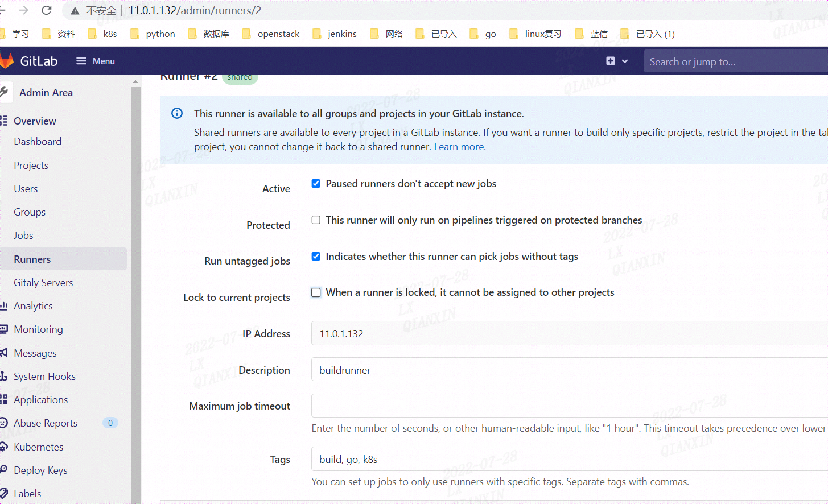828x504 pixels.
Task: Enable the Protected runner checkbox
Action: [x=316, y=220]
